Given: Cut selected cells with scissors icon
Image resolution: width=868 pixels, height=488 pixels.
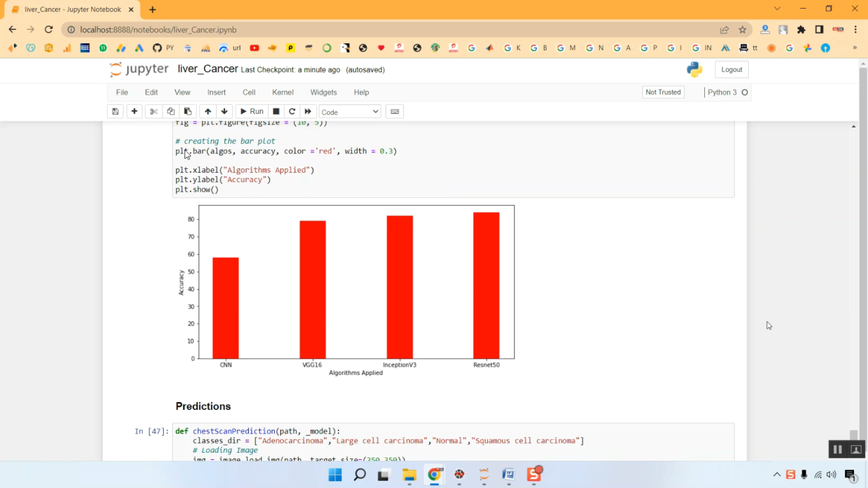Looking at the screenshot, I should coord(153,112).
